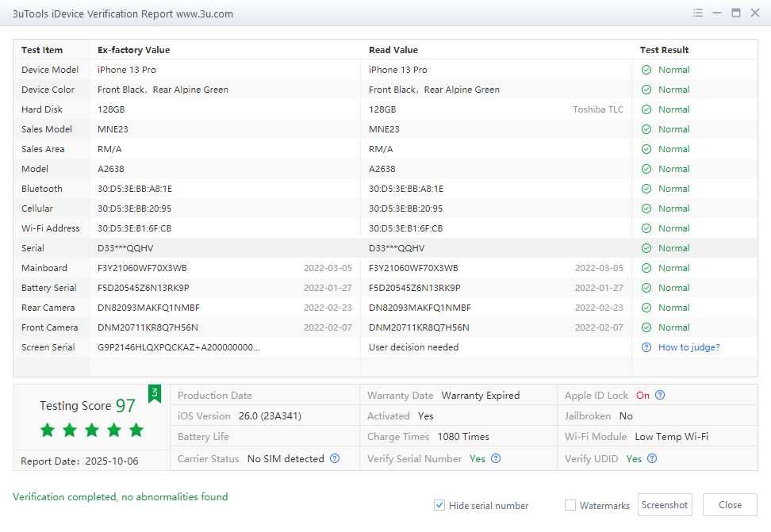Enable the Watermarks checkbox
The height and width of the screenshot is (532, 771).
pyautogui.click(x=570, y=505)
